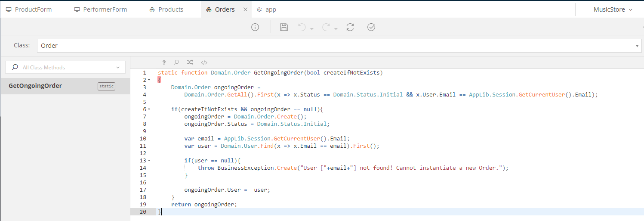Click the editor search magnifier icon
Viewport: 644px width, 221px height.
click(176, 62)
